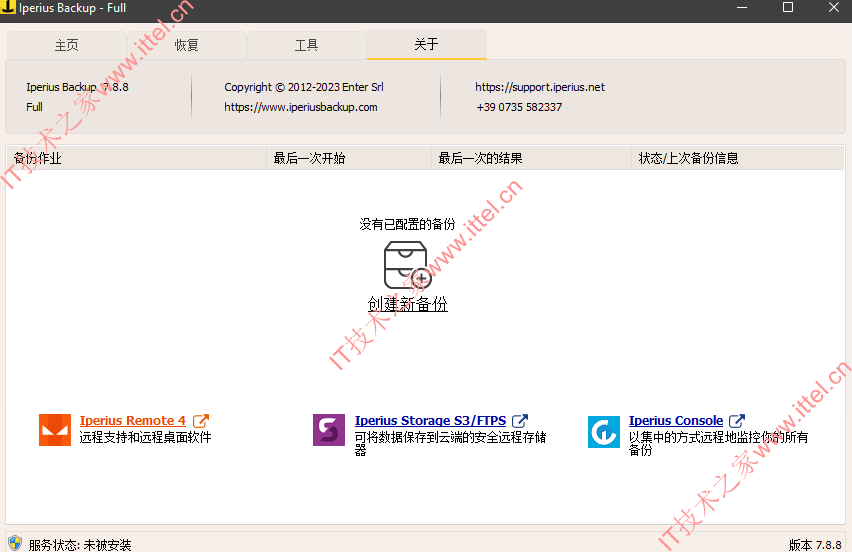Click the purple Iperius Storage logo
Viewport: 852px width, 552px height.
tap(329, 430)
